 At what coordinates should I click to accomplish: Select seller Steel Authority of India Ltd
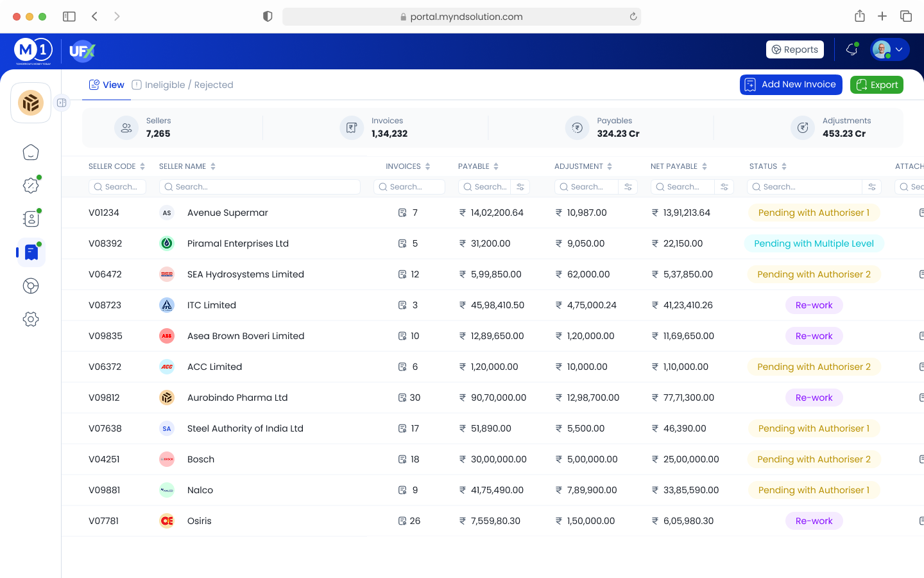pyautogui.click(x=245, y=428)
